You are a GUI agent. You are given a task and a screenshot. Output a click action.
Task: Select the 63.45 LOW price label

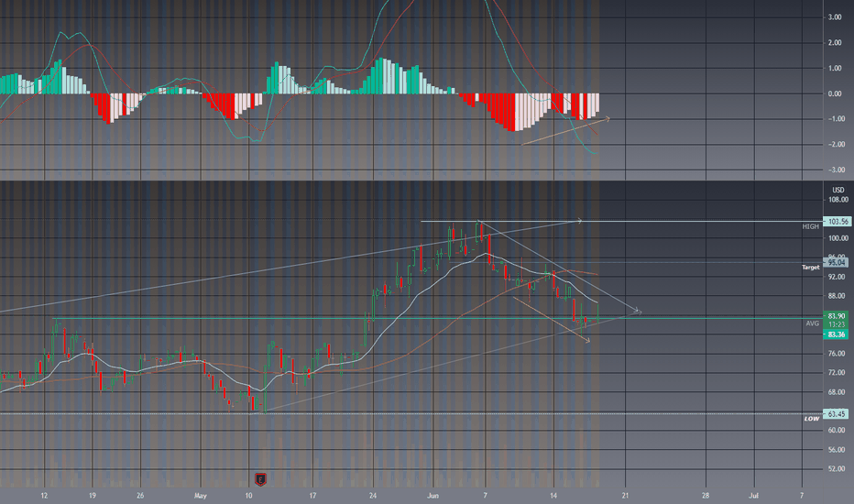click(x=836, y=414)
